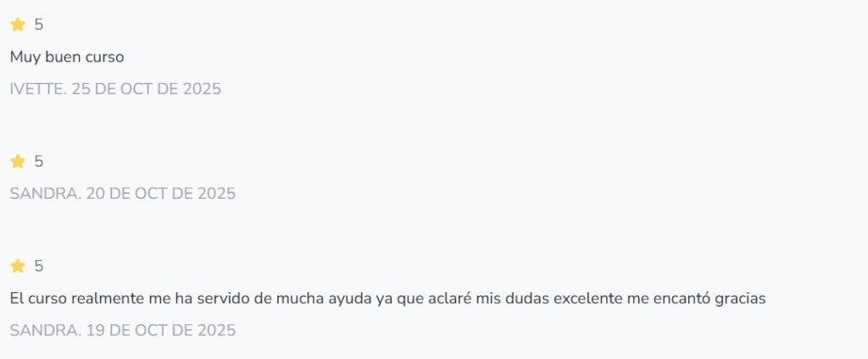Click the date 19 DE OCT DE 2025
Viewport: 868px width, 359px height.
pos(161,329)
